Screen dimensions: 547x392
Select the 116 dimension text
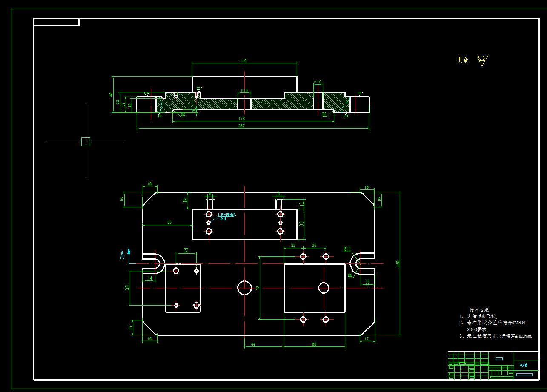243,61
